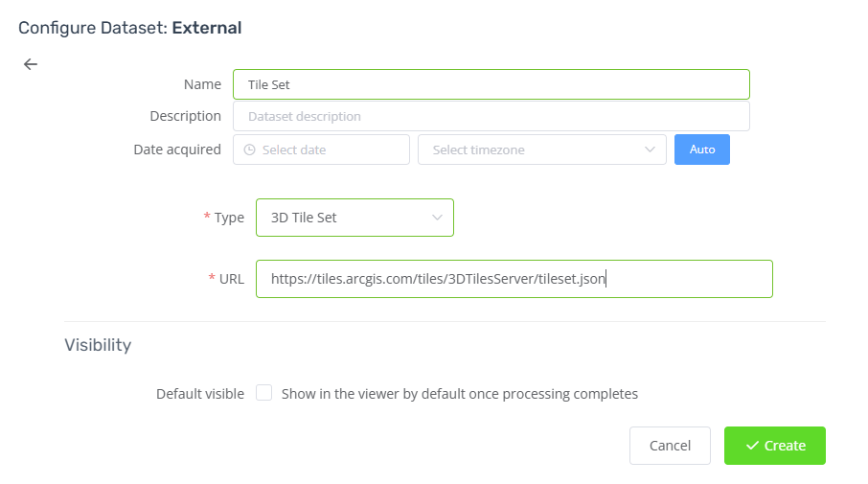Click the Select timezone combo box
868x484 pixels.
(x=542, y=150)
